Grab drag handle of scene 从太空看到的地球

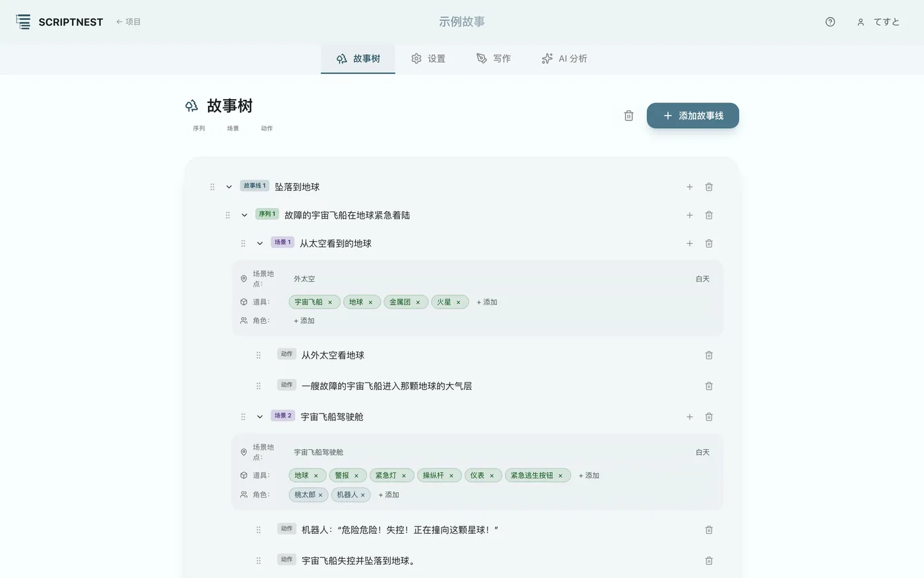243,244
